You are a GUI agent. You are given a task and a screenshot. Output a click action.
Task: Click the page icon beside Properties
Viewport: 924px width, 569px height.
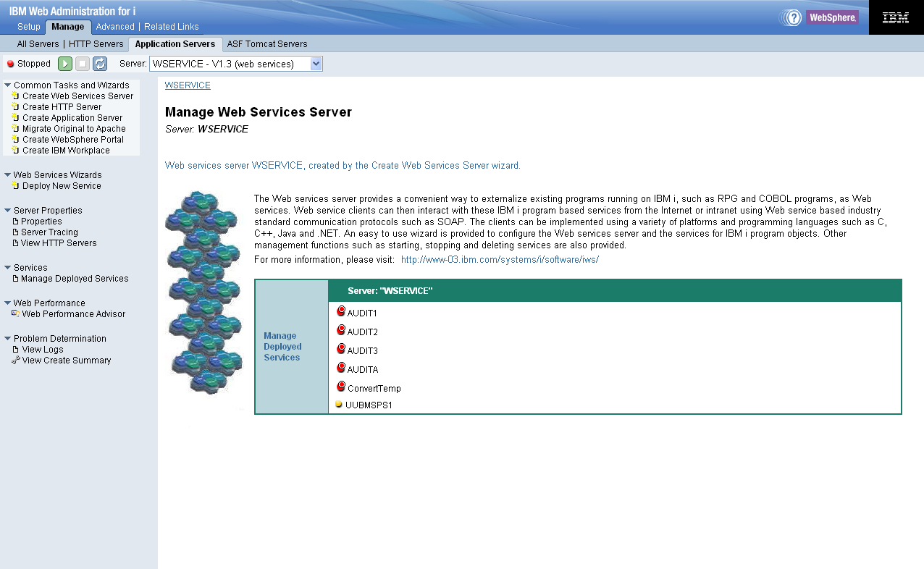[x=15, y=222]
